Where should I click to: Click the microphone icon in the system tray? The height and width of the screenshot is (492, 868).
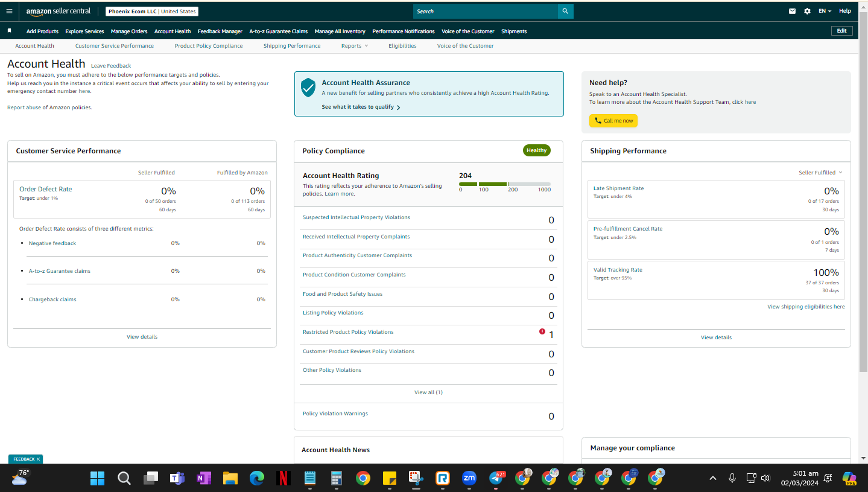click(732, 478)
